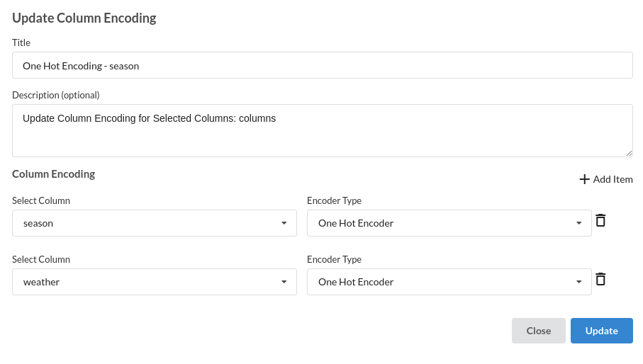Open the Select Column dropdown showing season
This screenshot has width=643, height=364.
tap(154, 223)
